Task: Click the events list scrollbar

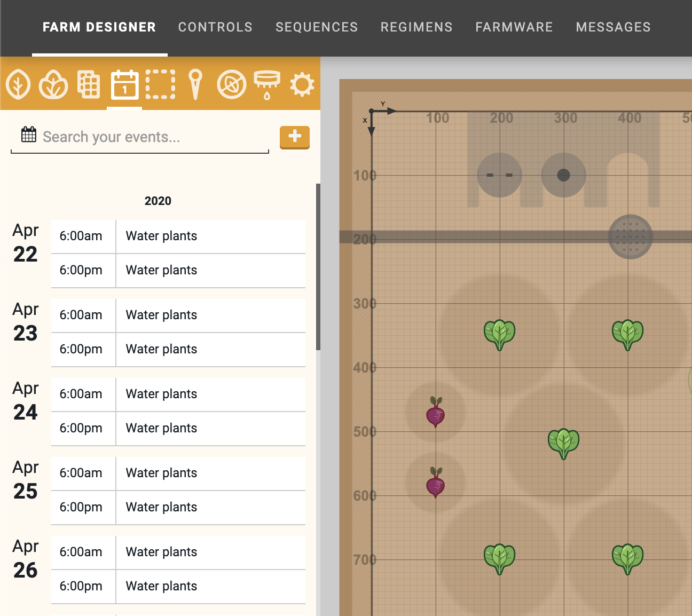Action: click(x=318, y=267)
